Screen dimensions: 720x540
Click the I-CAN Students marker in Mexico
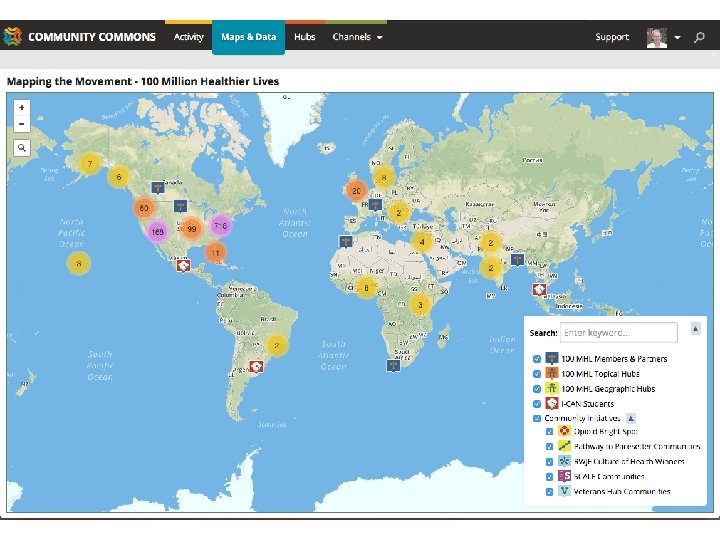(184, 265)
